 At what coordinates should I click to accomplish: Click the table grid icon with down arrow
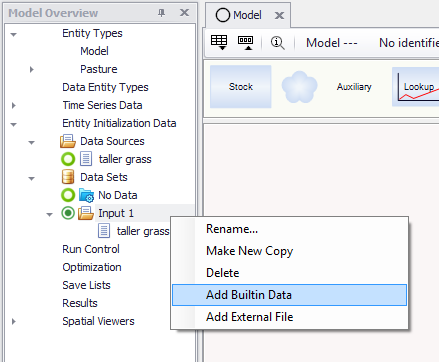pyautogui.click(x=219, y=43)
